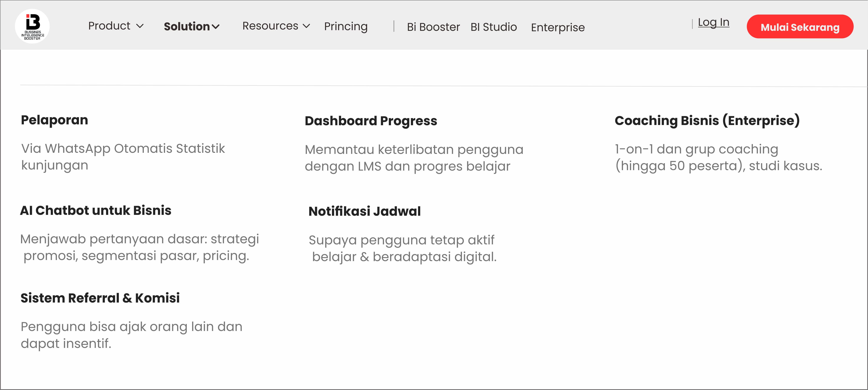Select the Solution menu item
This screenshot has height=390, width=868.
tap(187, 27)
